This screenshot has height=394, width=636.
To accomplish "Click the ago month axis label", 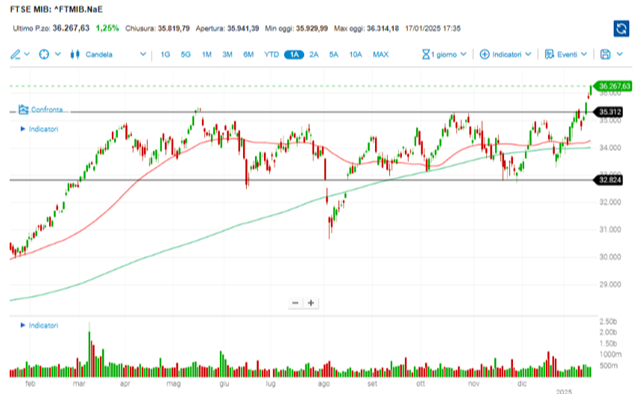I will [x=324, y=383].
